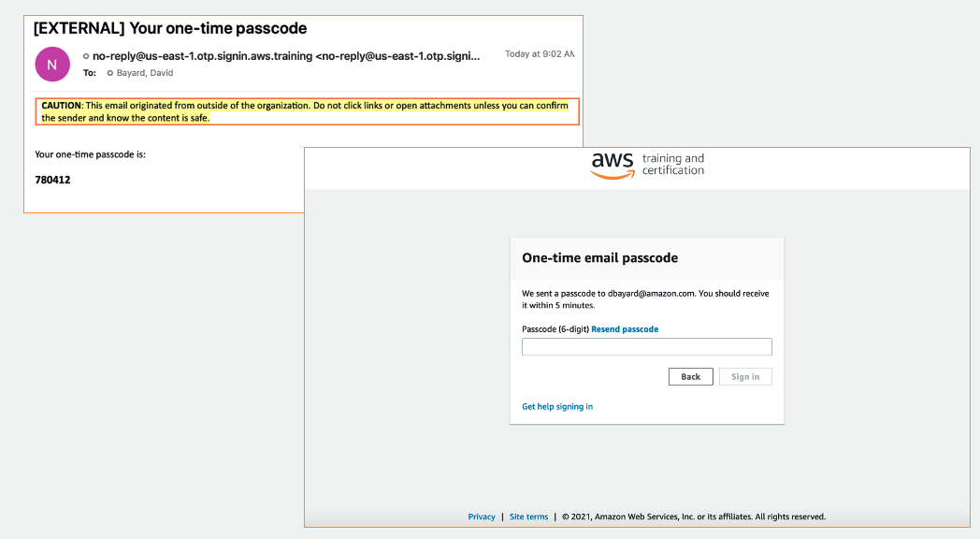Click the yellow CAUTION warning banner

308,111
